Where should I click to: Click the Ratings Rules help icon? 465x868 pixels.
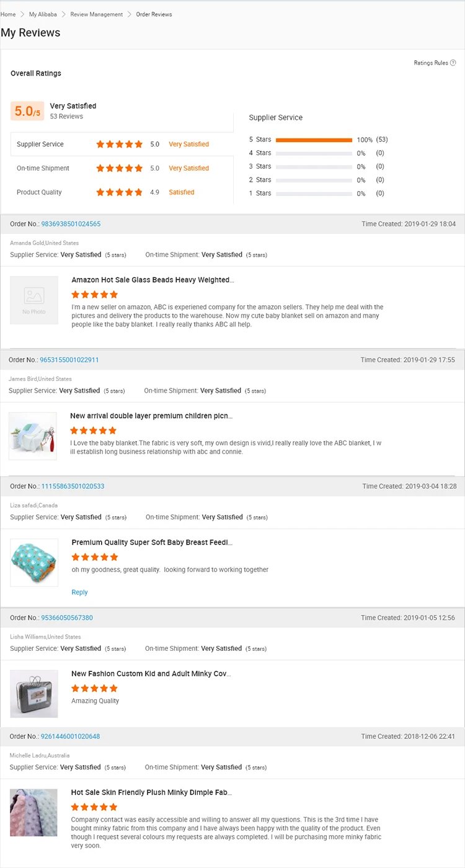click(453, 63)
